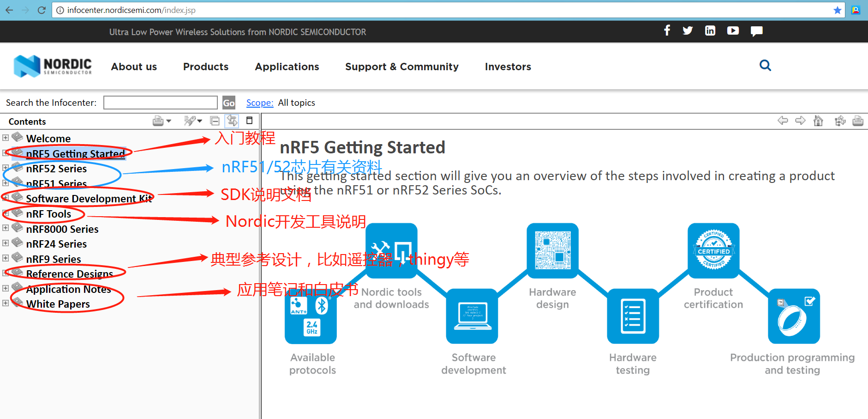The image size is (868, 419).
Task: Click the site search magnifier icon
Action: 765,65
